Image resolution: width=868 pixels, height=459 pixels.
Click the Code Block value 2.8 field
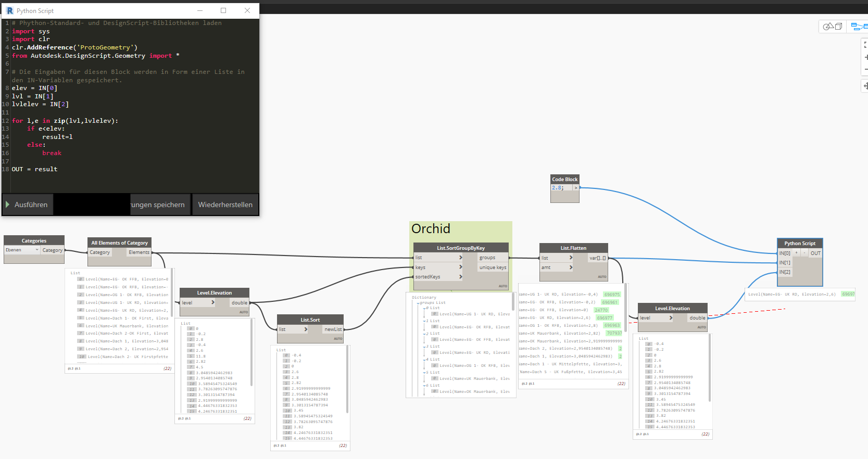coord(562,188)
